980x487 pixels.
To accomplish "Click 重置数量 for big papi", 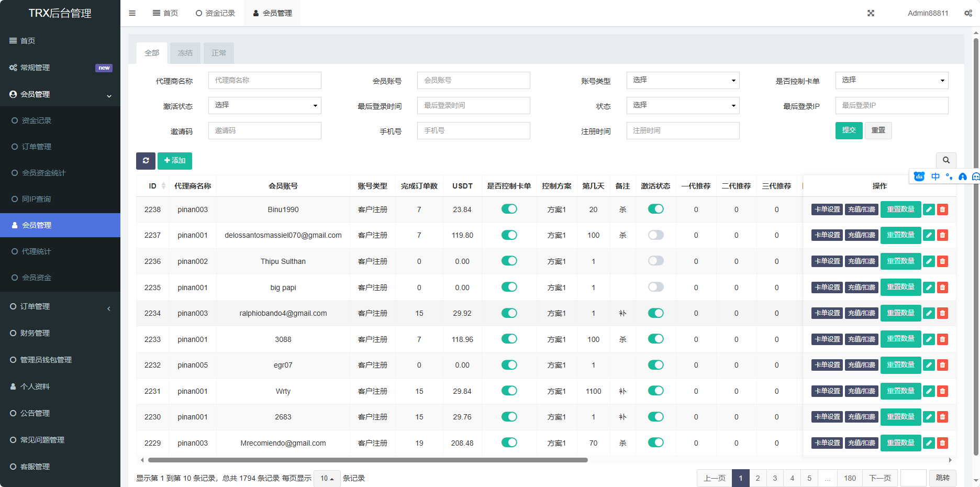I will (x=900, y=287).
